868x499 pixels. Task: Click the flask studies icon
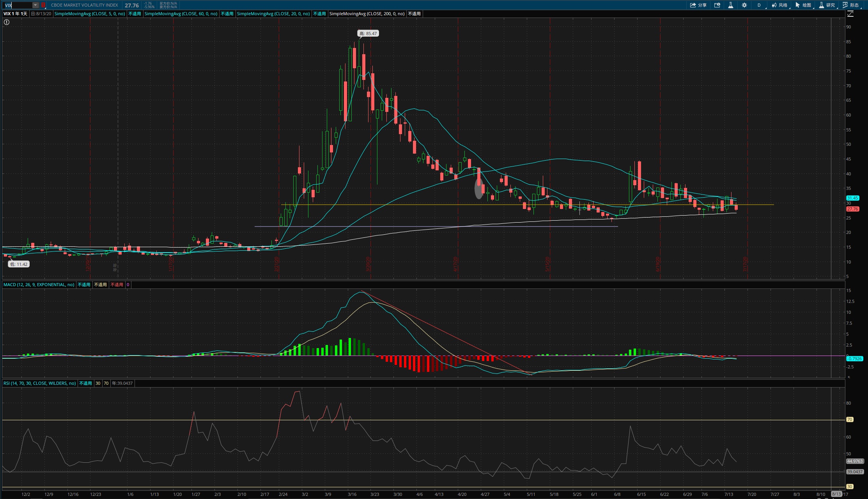[x=730, y=5]
